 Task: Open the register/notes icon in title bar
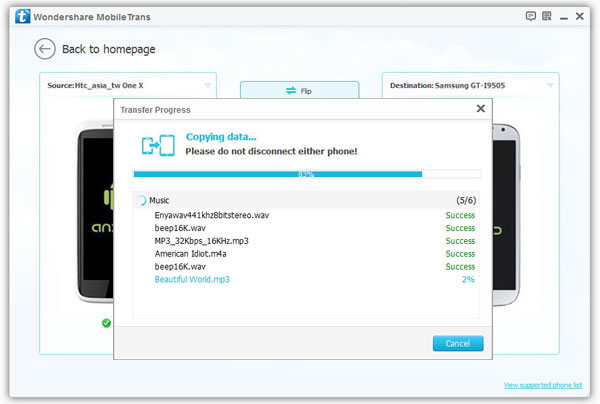pyautogui.click(x=547, y=16)
